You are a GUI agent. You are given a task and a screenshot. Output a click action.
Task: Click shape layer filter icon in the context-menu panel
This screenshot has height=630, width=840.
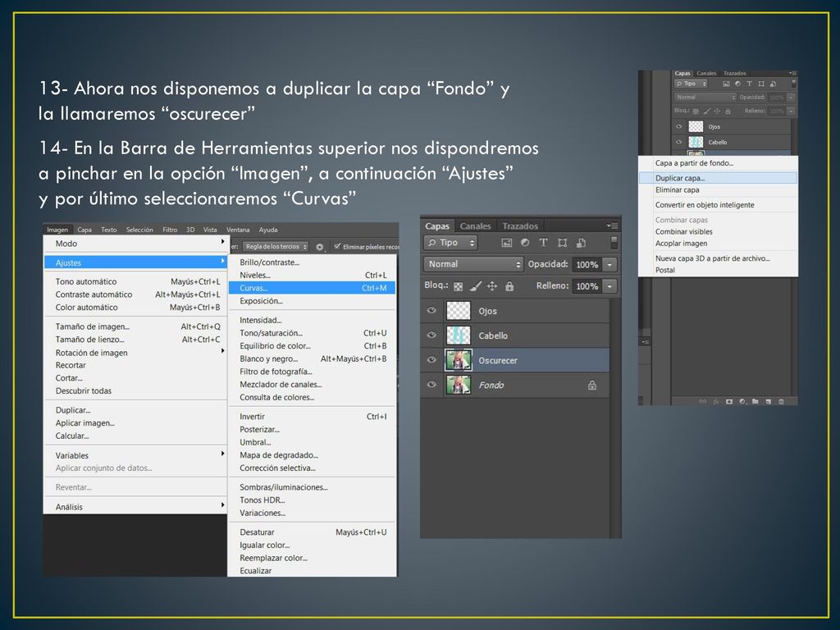coord(760,84)
